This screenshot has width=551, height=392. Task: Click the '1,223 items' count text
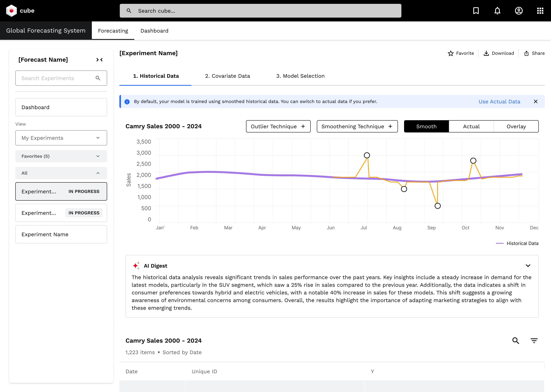(140, 352)
